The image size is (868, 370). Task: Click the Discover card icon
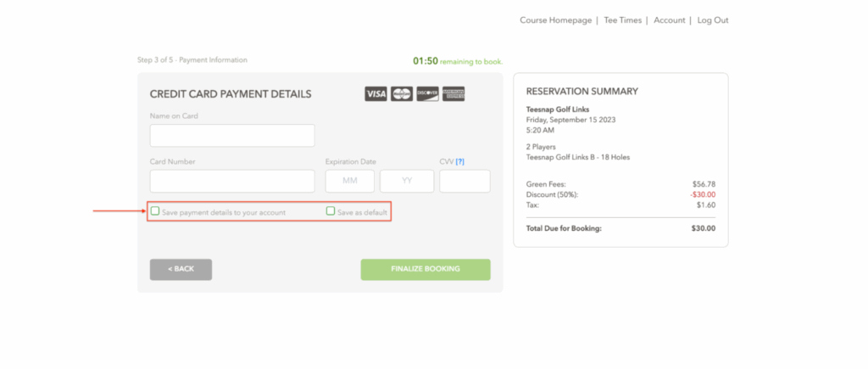coord(427,94)
